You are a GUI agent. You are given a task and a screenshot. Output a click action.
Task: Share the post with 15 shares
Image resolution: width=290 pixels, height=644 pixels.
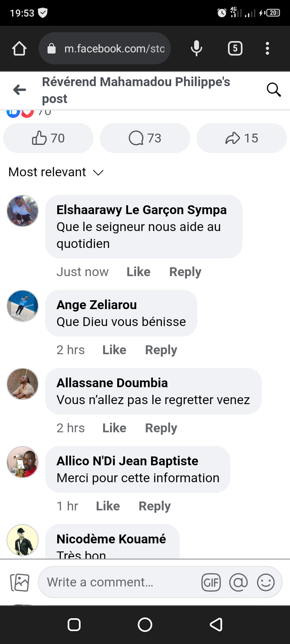(x=242, y=138)
